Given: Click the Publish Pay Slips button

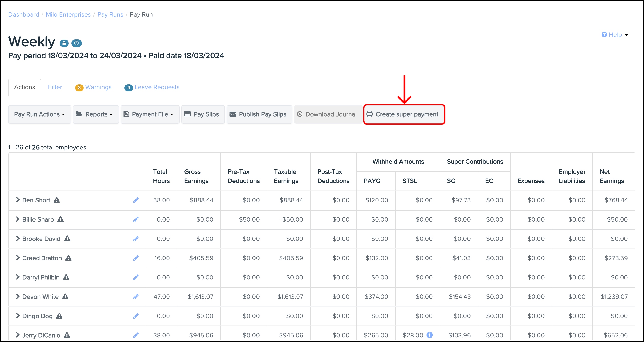Looking at the screenshot, I should pyautogui.click(x=259, y=114).
